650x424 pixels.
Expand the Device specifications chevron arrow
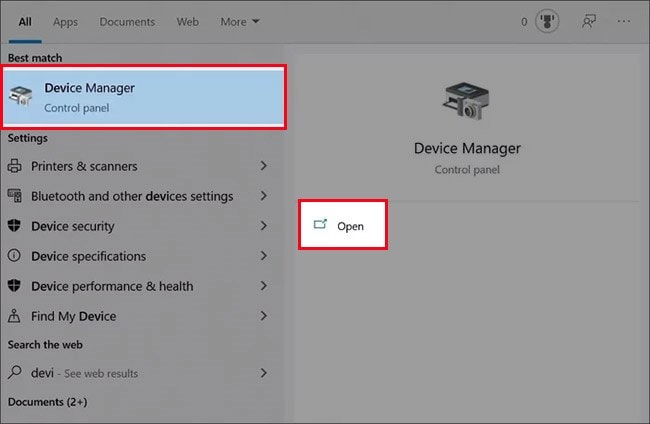click(263, 256)
